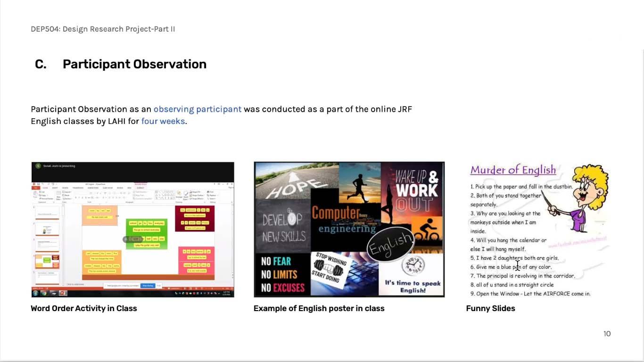644x362 pixels.
Task: Click the 'four weeks' blue text
Action: 163,121
